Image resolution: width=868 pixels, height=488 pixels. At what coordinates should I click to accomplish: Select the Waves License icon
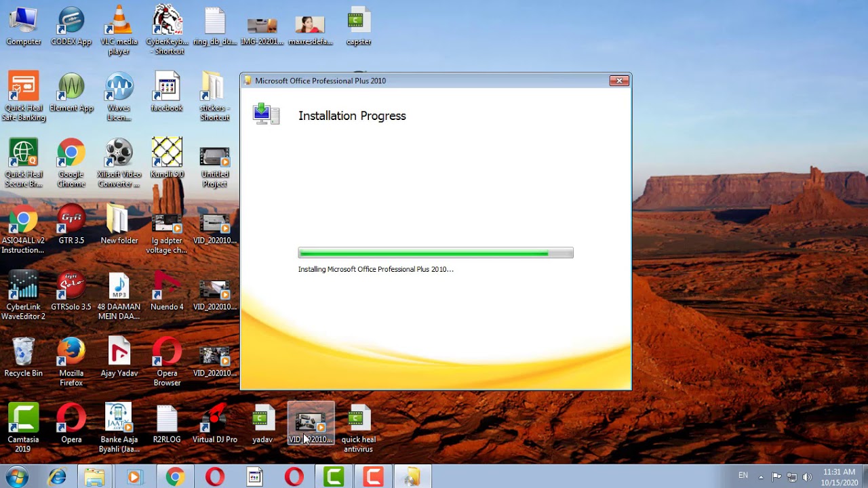119,97
